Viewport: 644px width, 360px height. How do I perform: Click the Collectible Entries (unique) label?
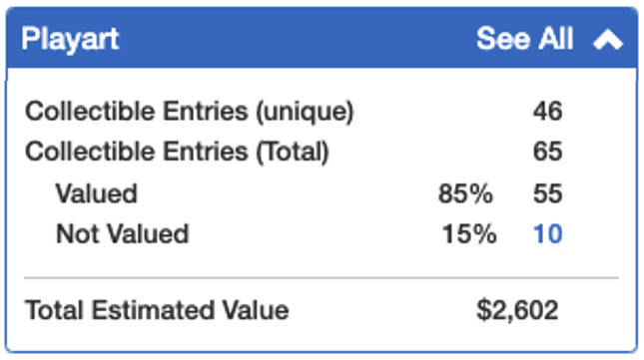pyautogui.click(x=190, y=111)
